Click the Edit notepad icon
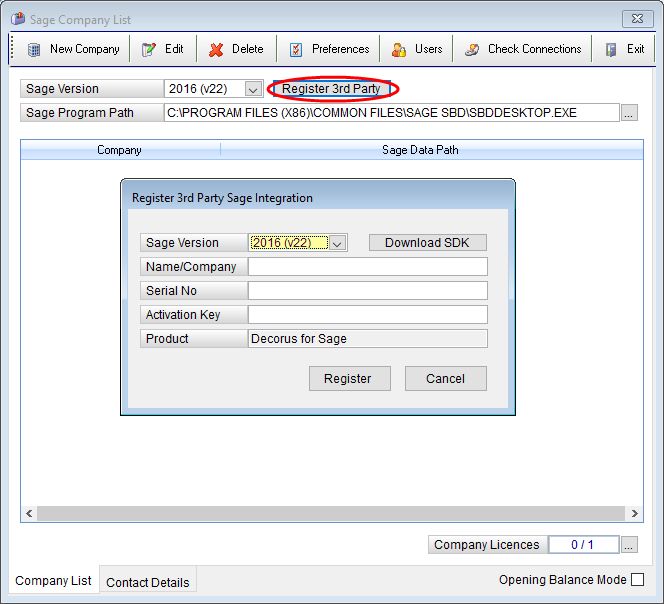 (149, 50)
